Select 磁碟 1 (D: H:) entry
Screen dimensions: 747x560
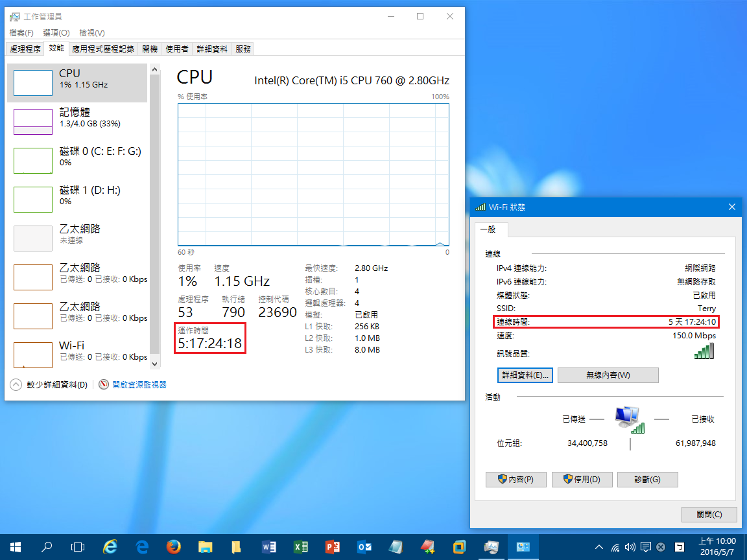point(77,200)
